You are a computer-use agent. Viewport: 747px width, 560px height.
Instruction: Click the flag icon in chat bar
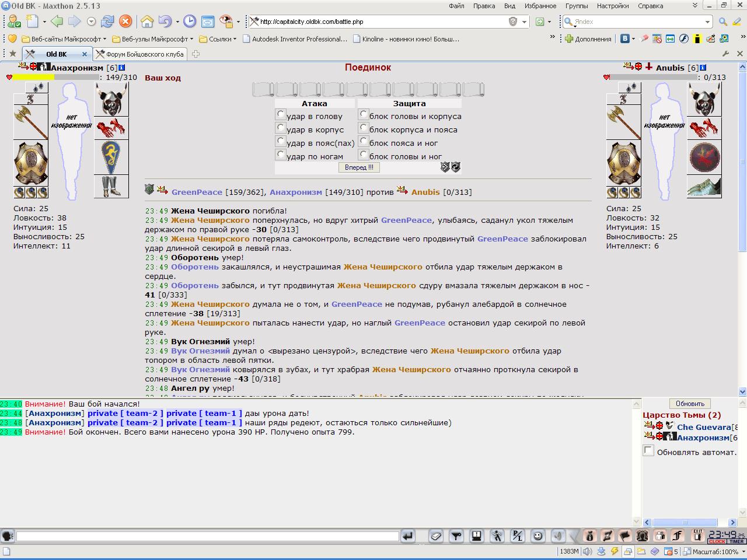624,536
